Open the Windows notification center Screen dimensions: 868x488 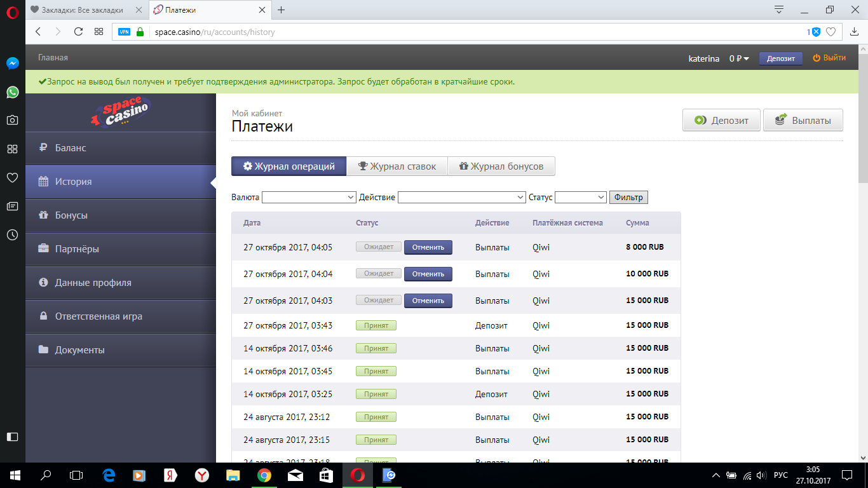click(847, 475)
